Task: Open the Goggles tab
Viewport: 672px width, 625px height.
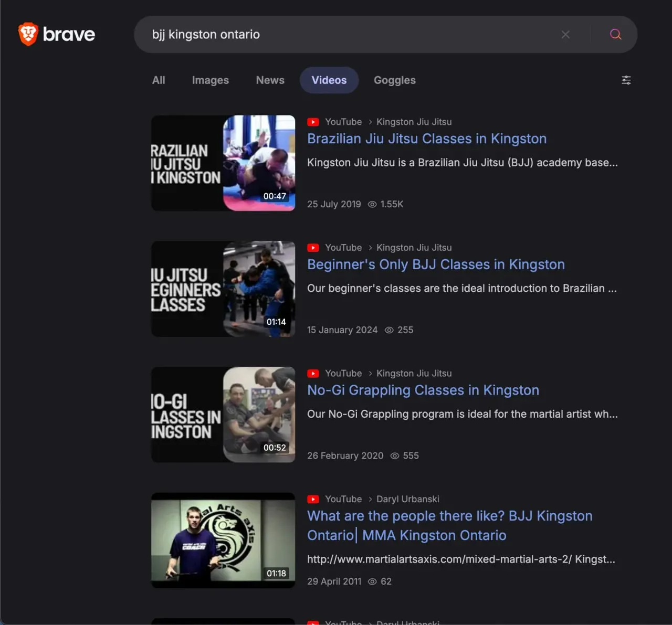Action: coord(395,80)
